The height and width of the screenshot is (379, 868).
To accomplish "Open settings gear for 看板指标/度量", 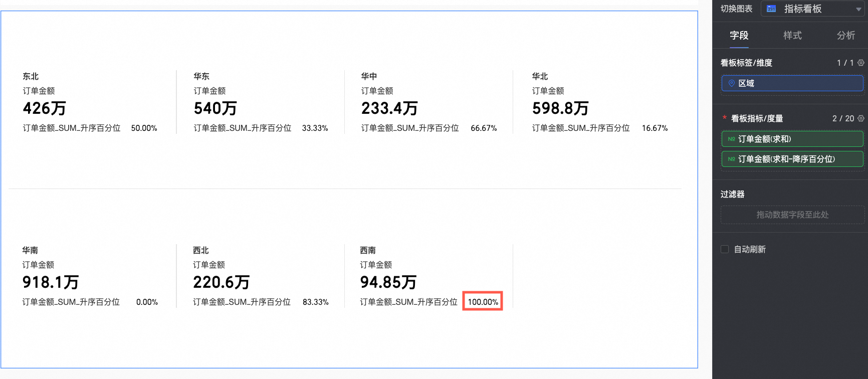I will click(861, 118).
